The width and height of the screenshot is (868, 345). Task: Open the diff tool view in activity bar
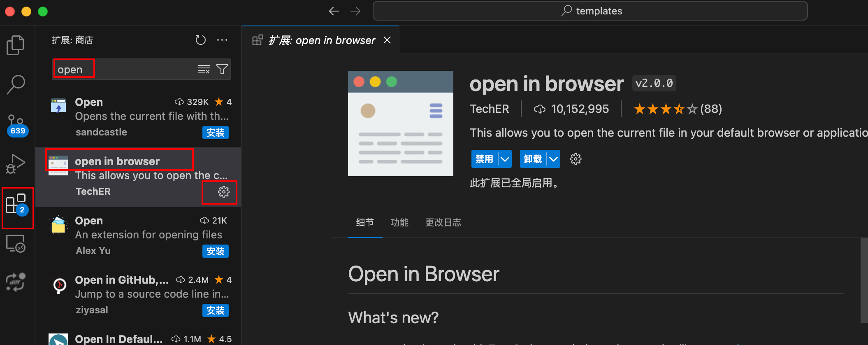16,282
